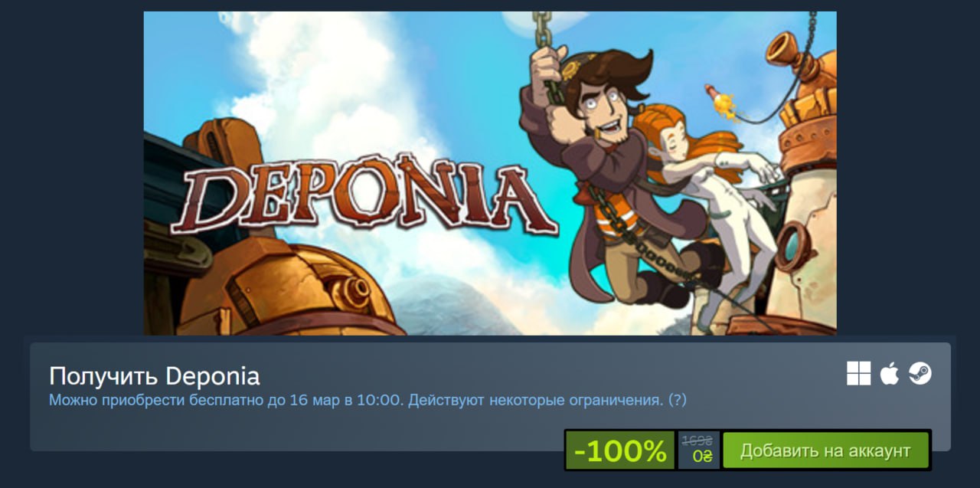Click the free-until 16 мар offer text
Image resolution: width=980 pixels, height=488 pixels.
tap(227, 400)
